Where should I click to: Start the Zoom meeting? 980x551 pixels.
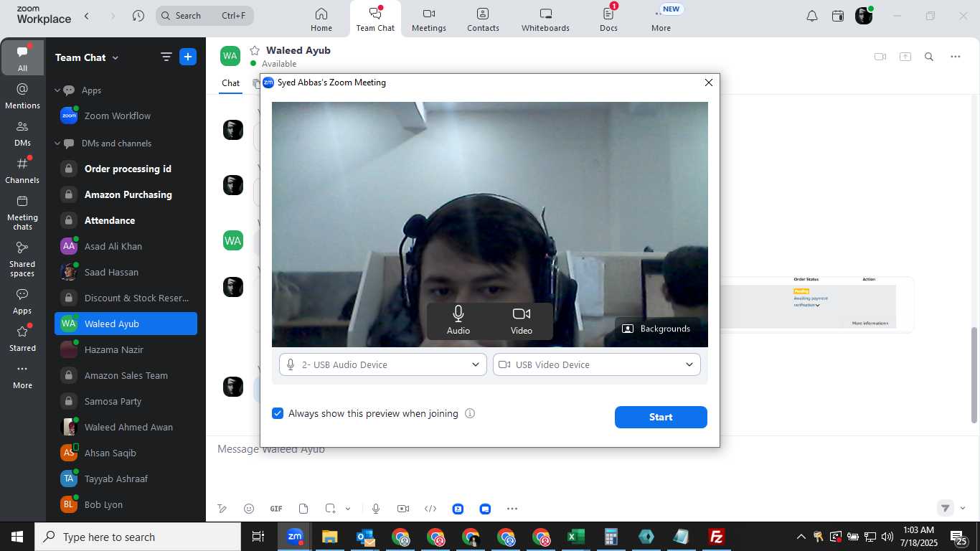point(661,417)
